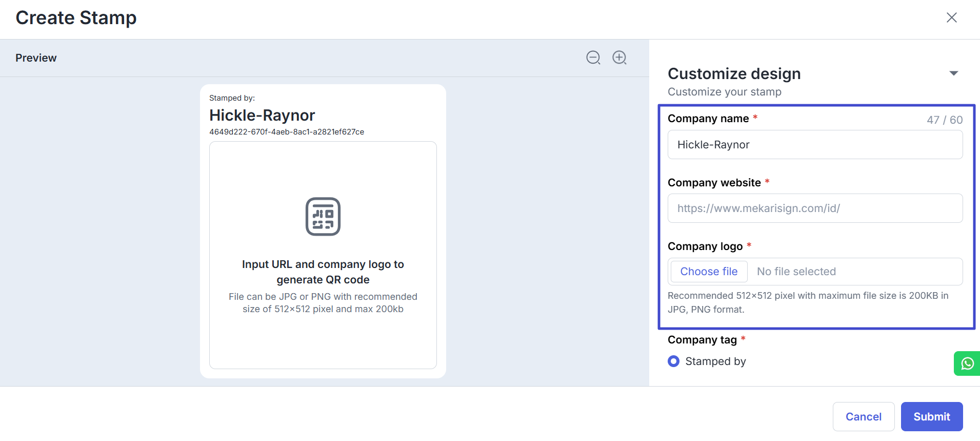
Task: Click the Company name input field
Action: (815, 145)
